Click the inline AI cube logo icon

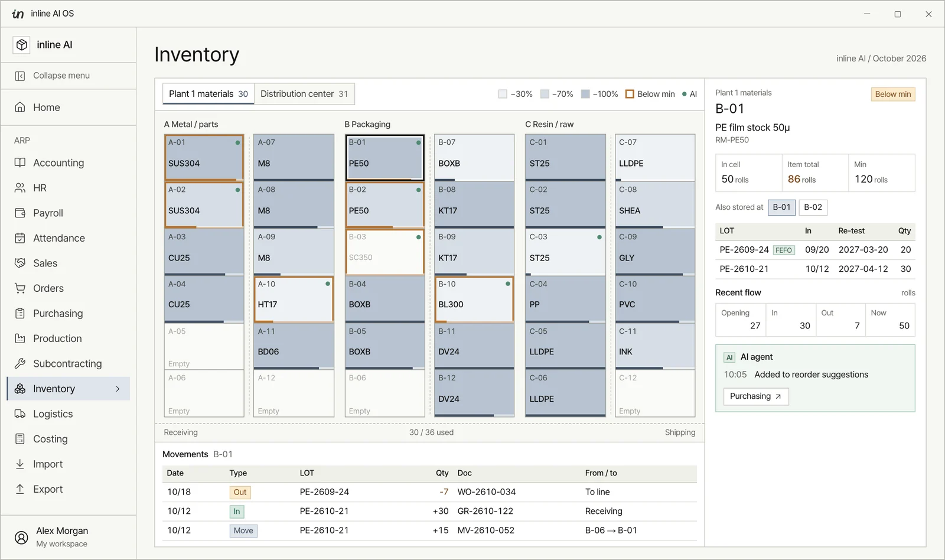[22, 45]
